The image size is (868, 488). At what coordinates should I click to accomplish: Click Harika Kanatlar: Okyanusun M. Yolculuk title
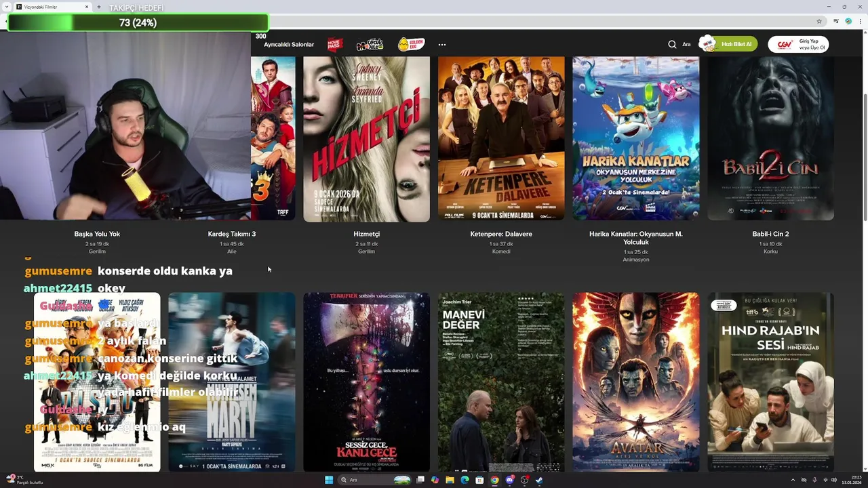tap(635, 238)
